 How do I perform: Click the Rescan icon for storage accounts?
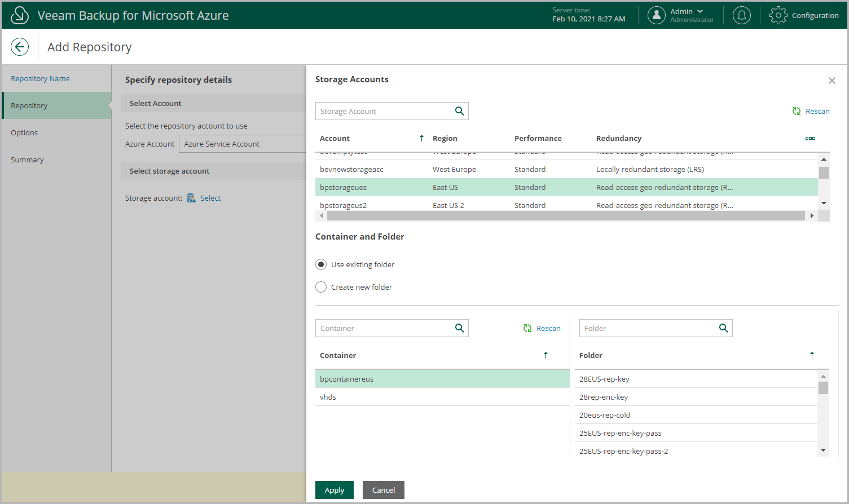pos(797,111)
